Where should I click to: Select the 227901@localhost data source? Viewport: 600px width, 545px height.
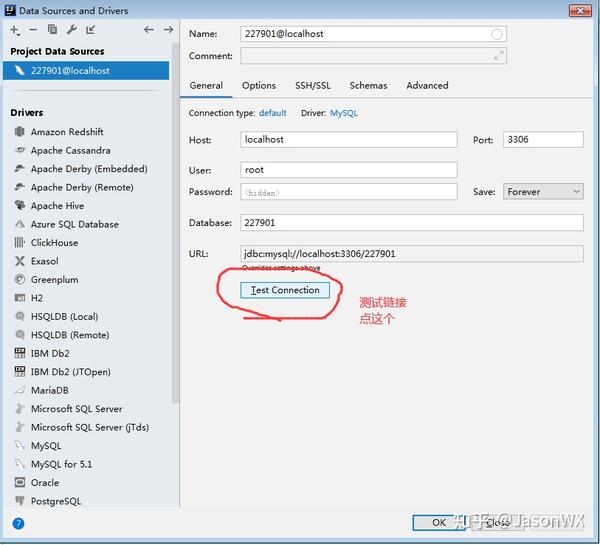click(x=86, y=70)
